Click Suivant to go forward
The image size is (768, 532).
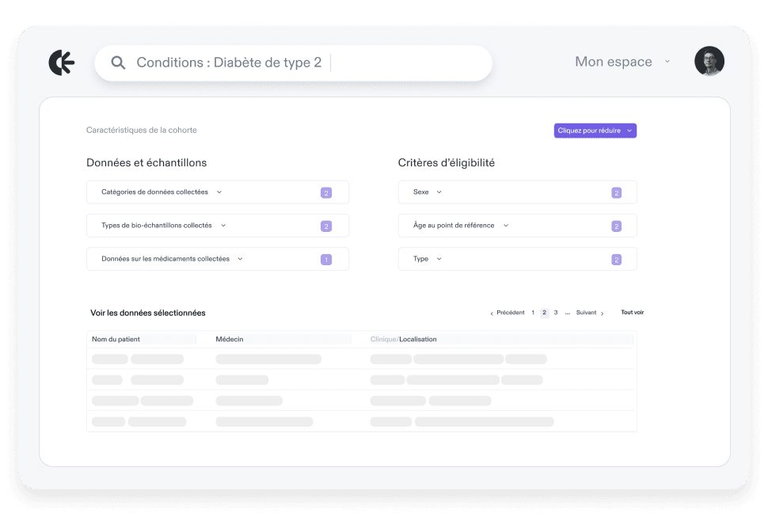pyautogui.click(x=586, y=312)
